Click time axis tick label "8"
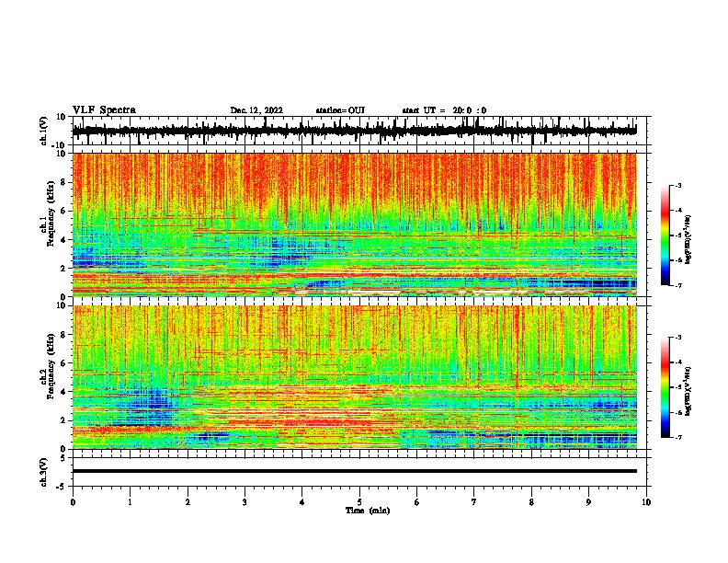728x563 pixels. (x=531, y=502)
